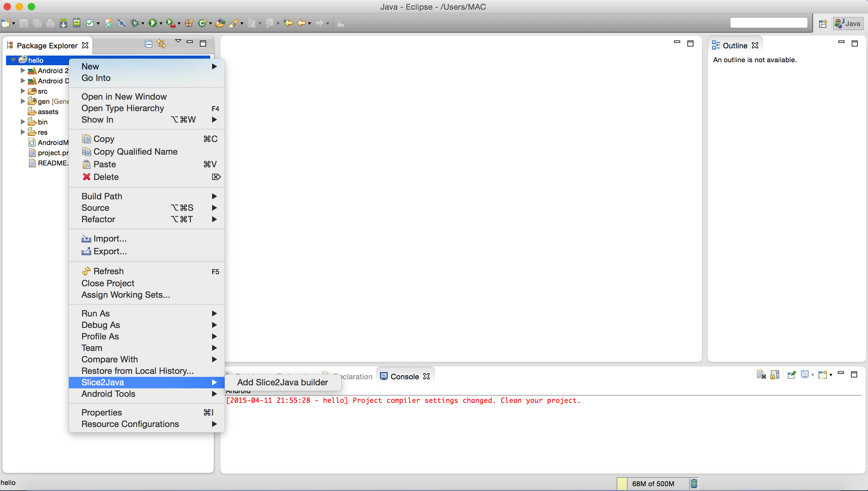Open the Run button dropdown arrow
Image resolution: width=868 pixels, height=491 pixels.
(161, 23)
